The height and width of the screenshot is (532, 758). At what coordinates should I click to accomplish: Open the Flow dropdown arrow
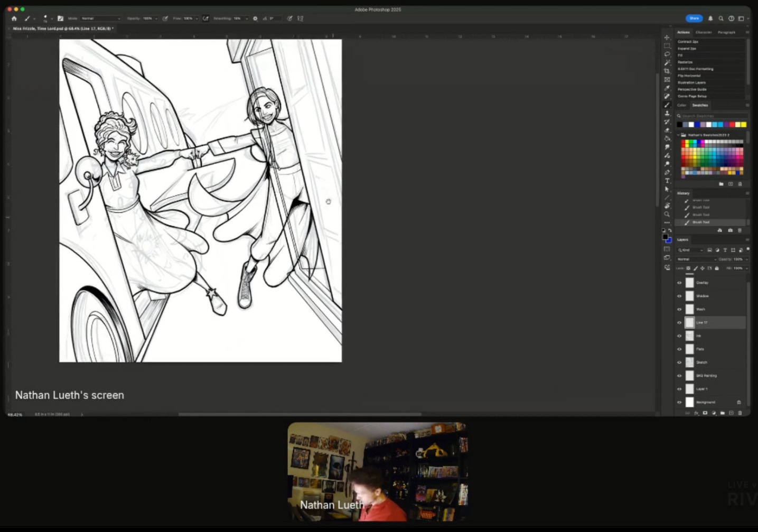(196, 18)
